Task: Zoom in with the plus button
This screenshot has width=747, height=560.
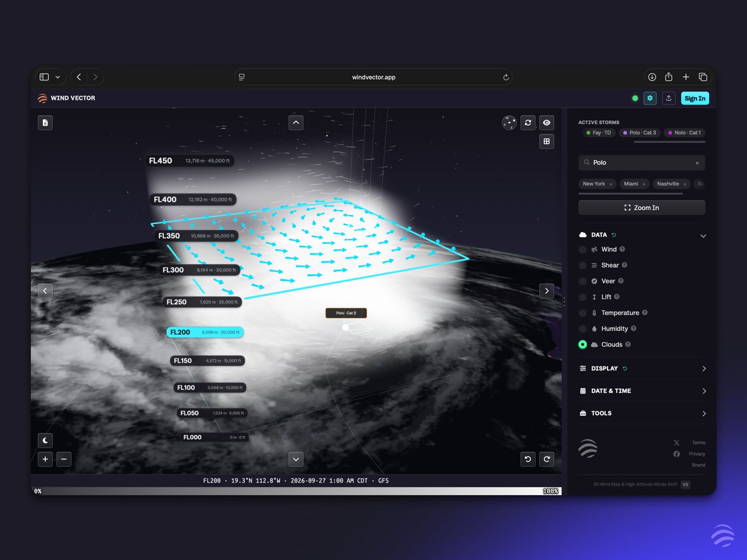Action: [x=45, y=460]
